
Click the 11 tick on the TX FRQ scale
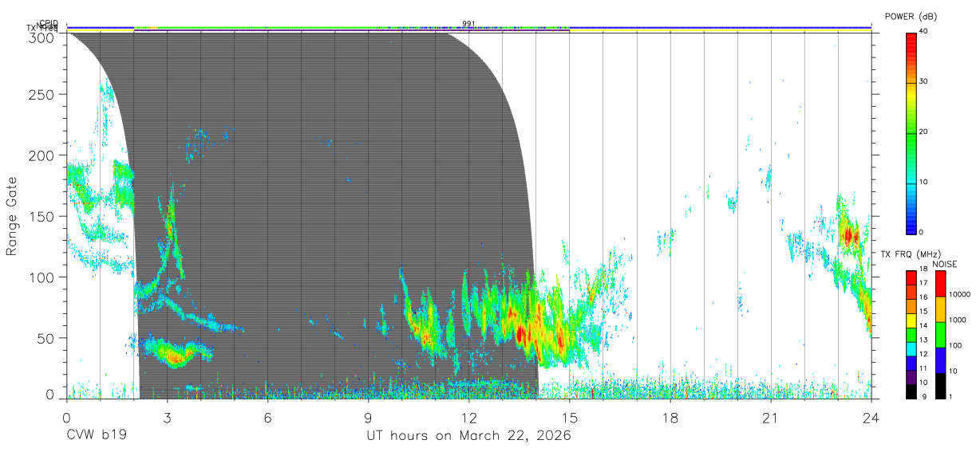923,368
